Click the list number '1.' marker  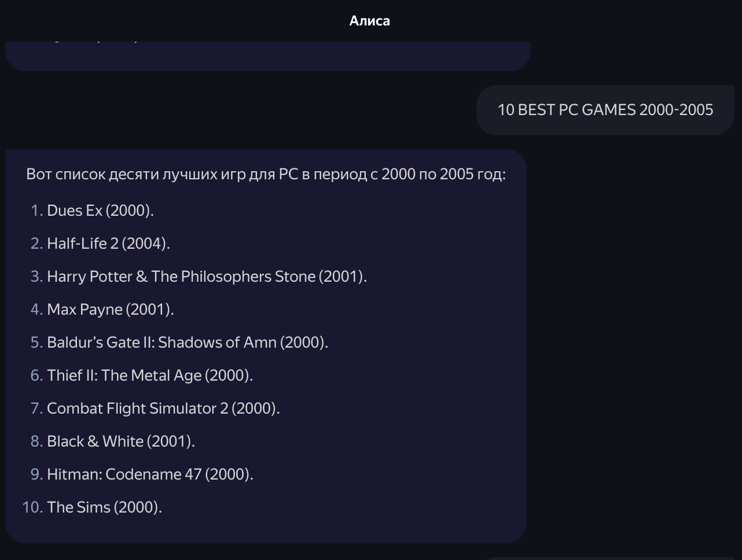click(x=36, y=211)
